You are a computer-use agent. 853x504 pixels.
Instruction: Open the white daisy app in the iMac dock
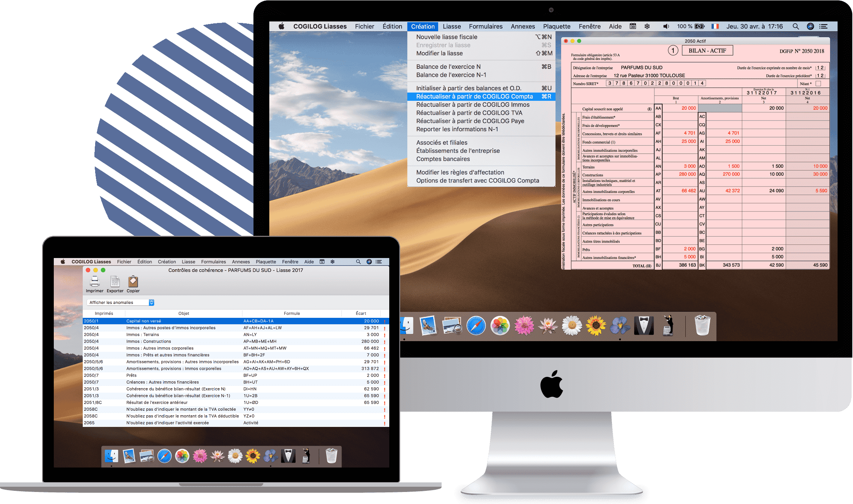coord(572,326)
